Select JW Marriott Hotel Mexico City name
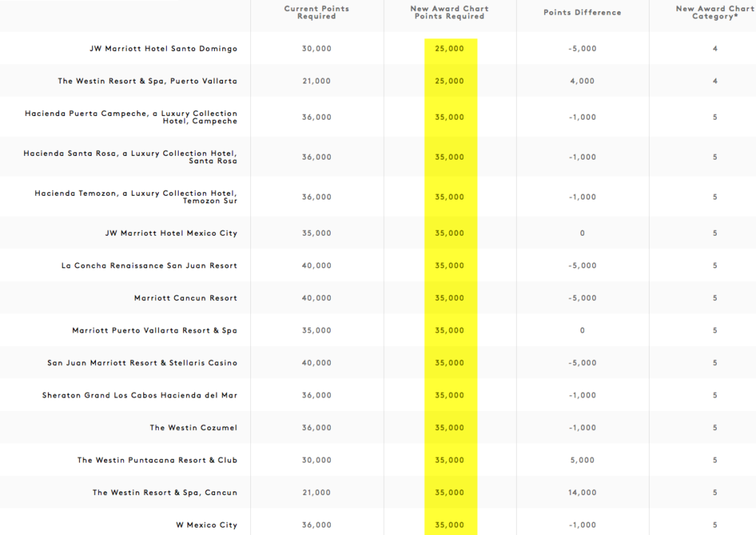 171,234
